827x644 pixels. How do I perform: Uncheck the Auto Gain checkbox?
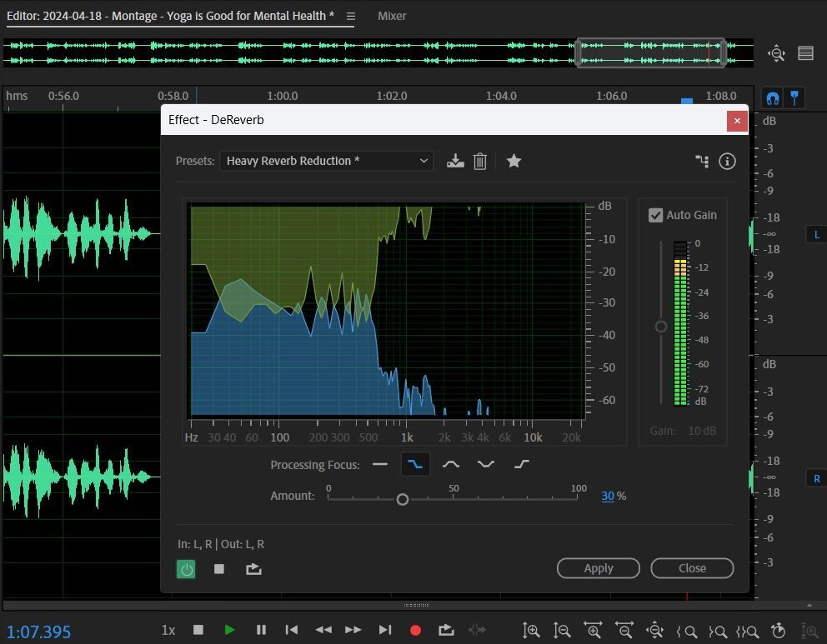pos(655,215)
